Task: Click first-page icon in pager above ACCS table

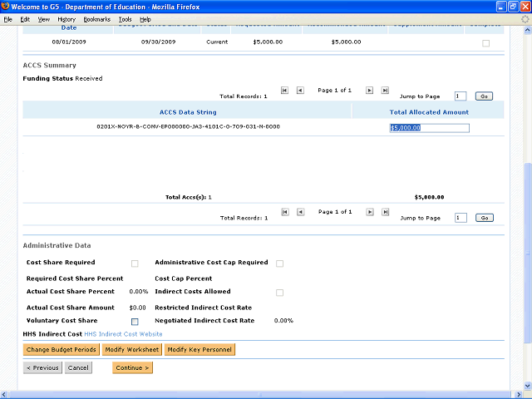Action: [x=285, y=90]
